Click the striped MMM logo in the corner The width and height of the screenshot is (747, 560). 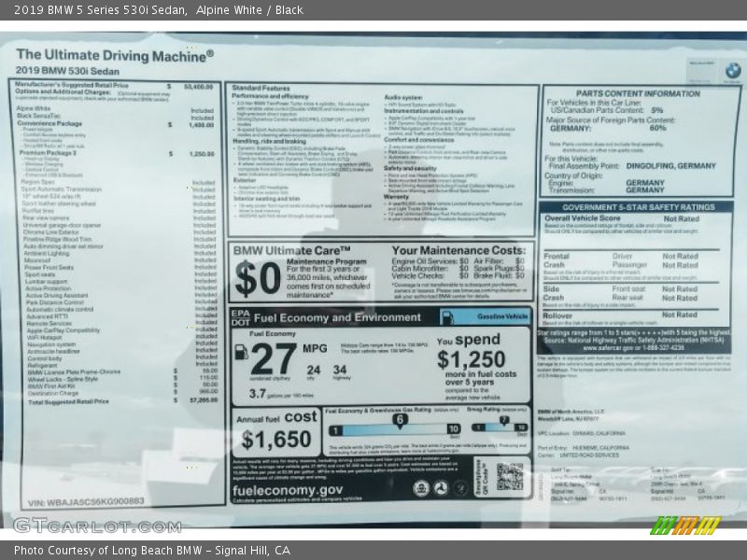(685, 525)
